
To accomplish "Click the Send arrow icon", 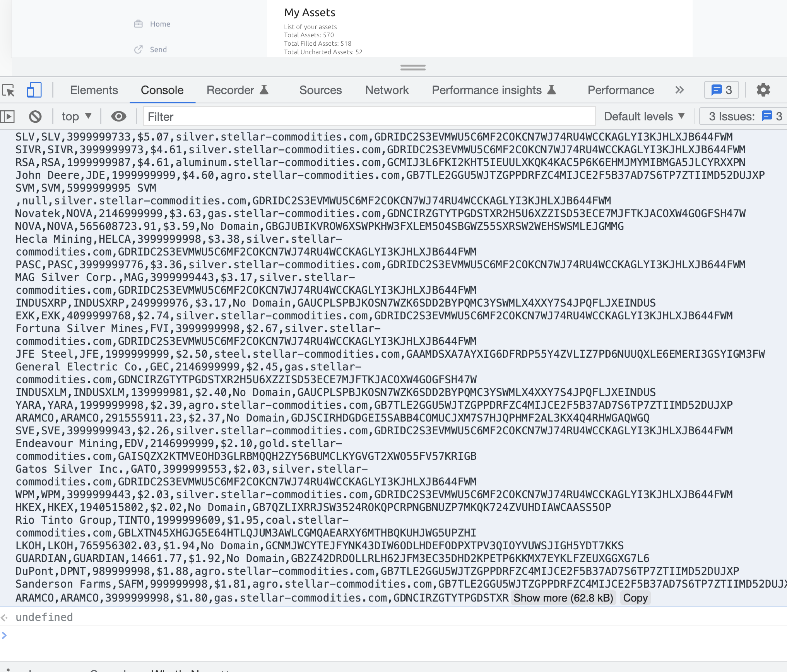I will pyautogui.click(x=138, y=50).
